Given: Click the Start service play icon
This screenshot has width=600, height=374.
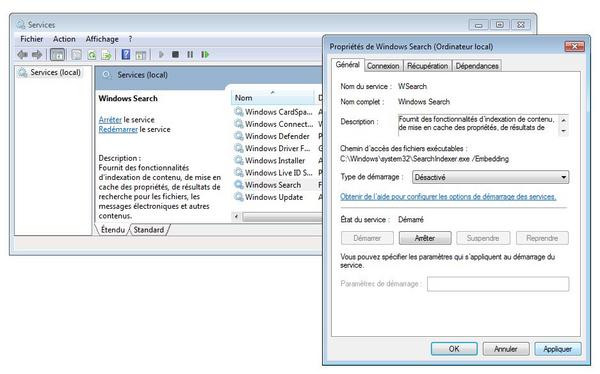Looking at the screenshot, I should (161, 55).
